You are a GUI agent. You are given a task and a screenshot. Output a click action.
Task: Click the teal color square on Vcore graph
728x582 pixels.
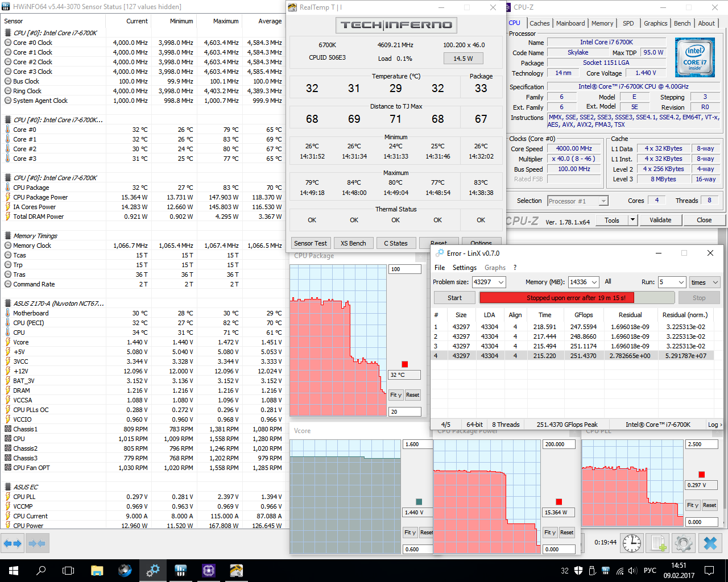point(419,502)
